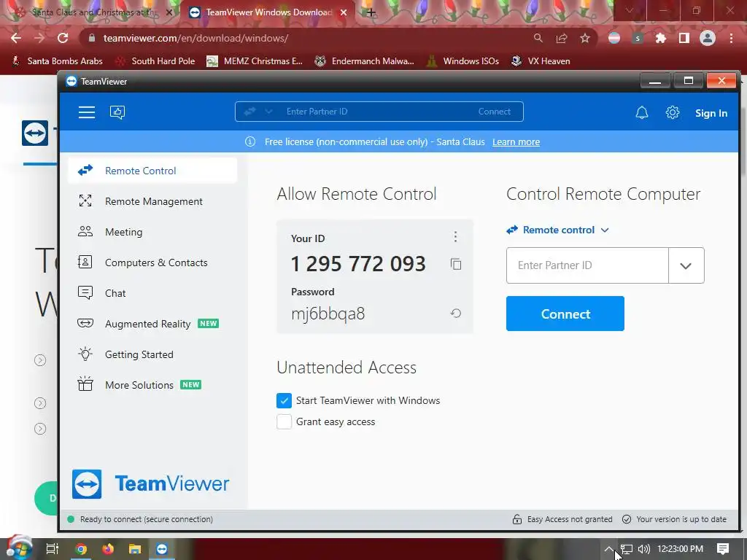Click the Chrome address bar URL
The image size is (747, 560).
click(196, 38)
